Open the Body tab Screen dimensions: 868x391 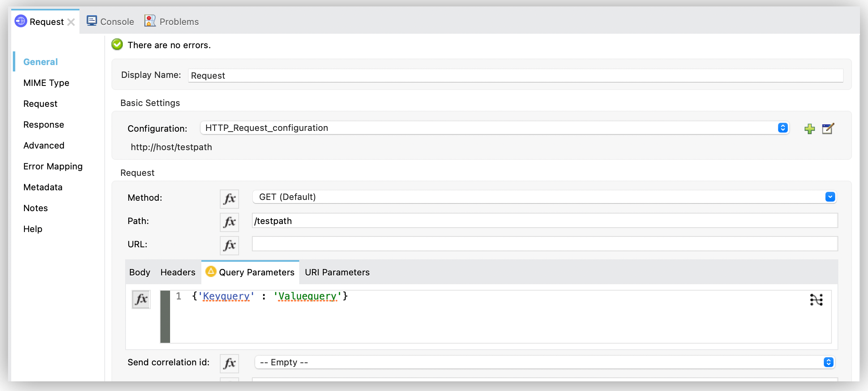coord(140,272)
